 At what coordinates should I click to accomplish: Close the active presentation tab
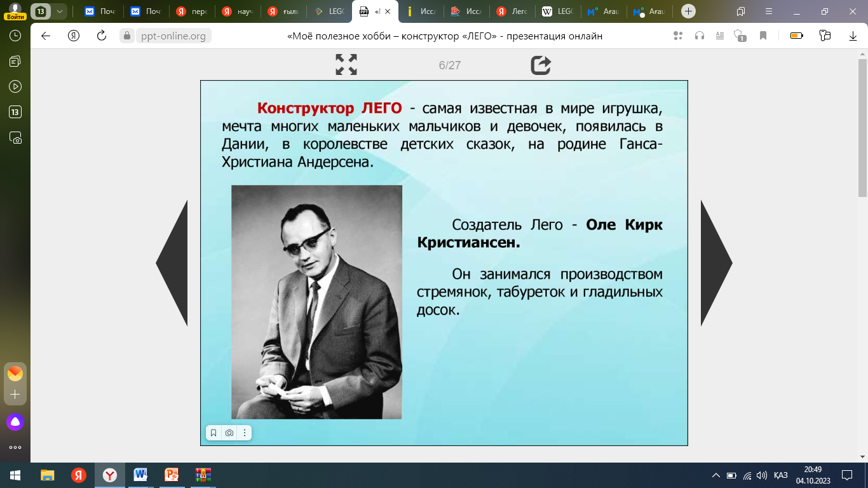(388, 11)
